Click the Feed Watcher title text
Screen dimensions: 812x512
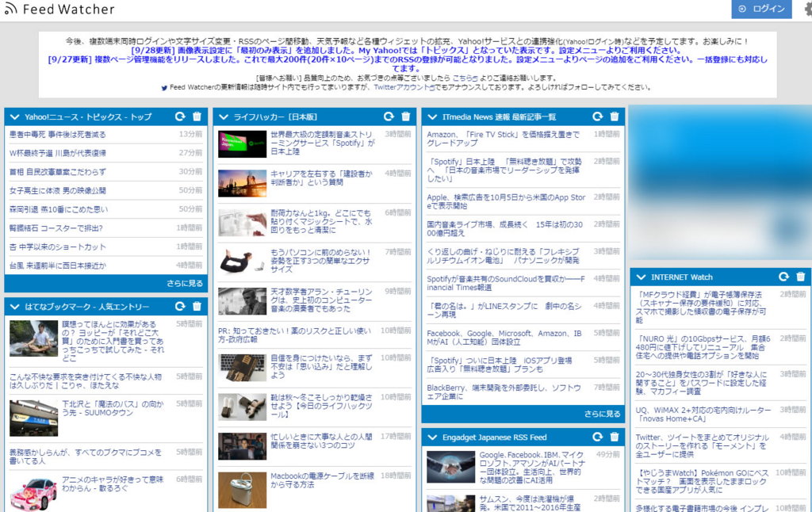(x=68, y=10)
